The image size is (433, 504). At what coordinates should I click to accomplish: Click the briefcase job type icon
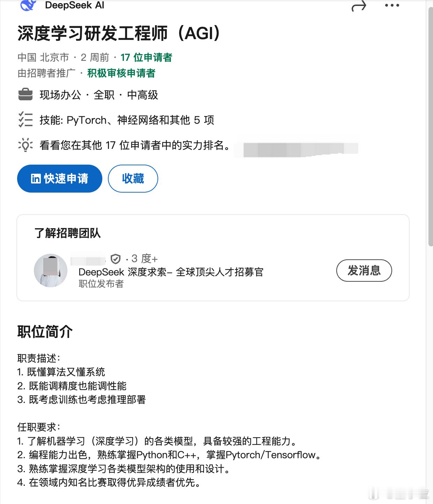click(25, 95)
